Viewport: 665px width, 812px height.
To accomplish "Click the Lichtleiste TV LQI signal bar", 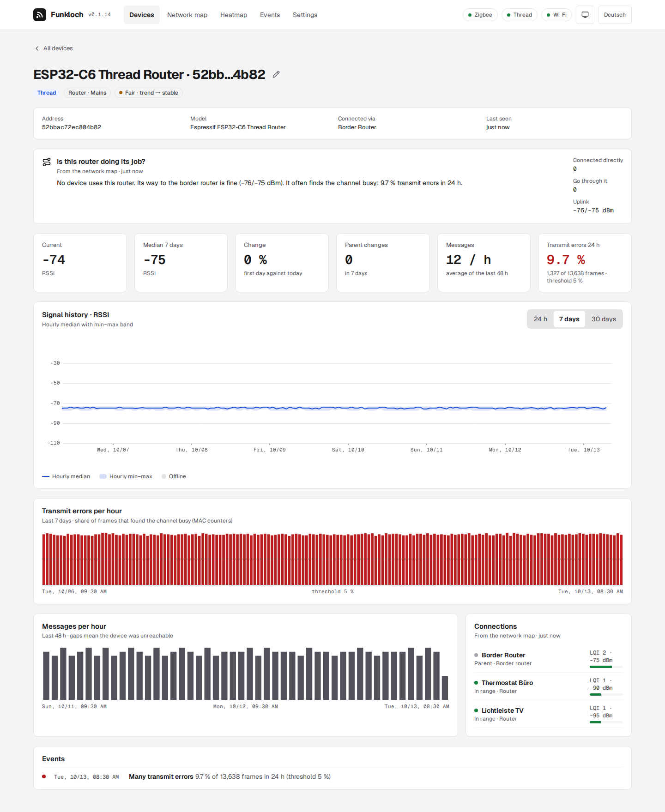I will [606, 722].
